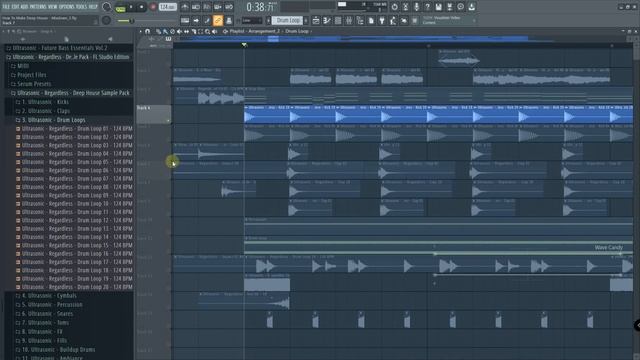Open the Drum Loop pattern selector
Viewport: 640px width, 360px height.
pyautogui.click(x=287, y=20)
